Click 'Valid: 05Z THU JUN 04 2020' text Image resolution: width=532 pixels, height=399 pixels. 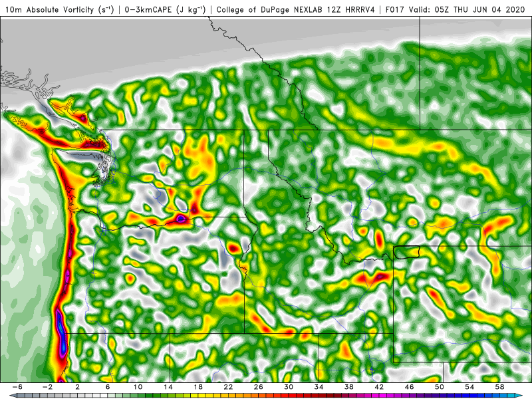click(x=467, y=9)
